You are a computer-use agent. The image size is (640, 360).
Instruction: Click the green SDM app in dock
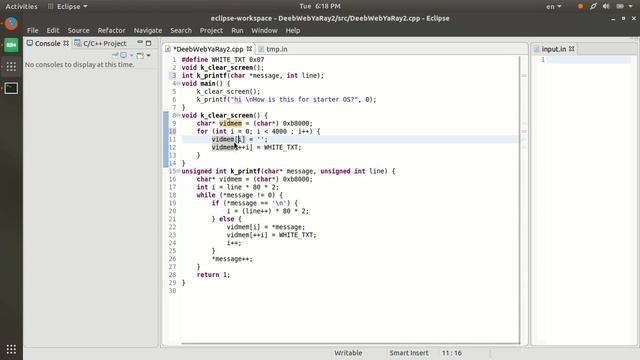click(x=11, y=45)
